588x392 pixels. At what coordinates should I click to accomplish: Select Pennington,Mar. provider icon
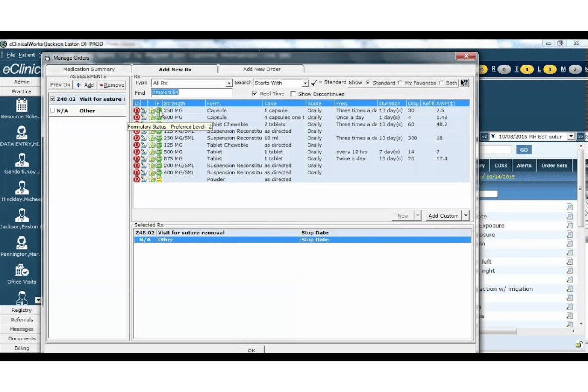[21, 243]
